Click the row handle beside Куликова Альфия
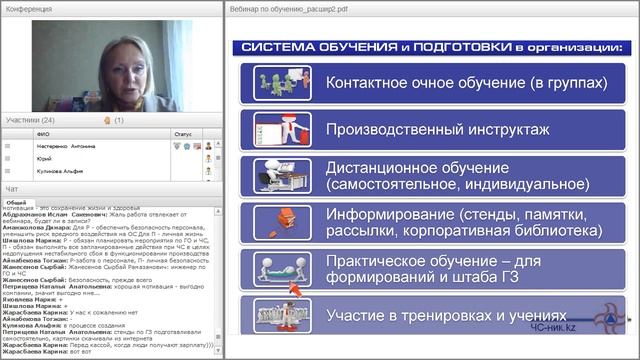This screenshot has height=360, width=640. 7,171
